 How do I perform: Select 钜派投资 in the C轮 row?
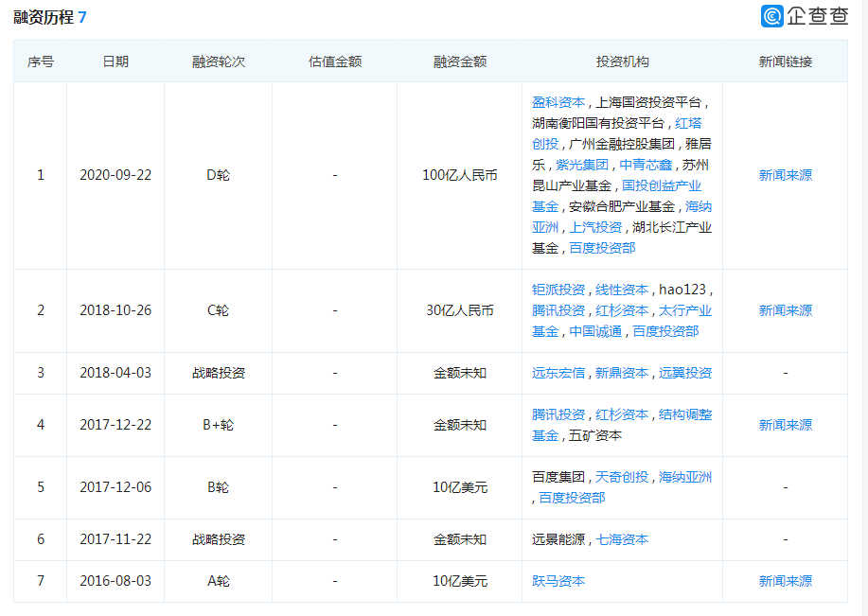pyautogui.click(x=558, y=290)
